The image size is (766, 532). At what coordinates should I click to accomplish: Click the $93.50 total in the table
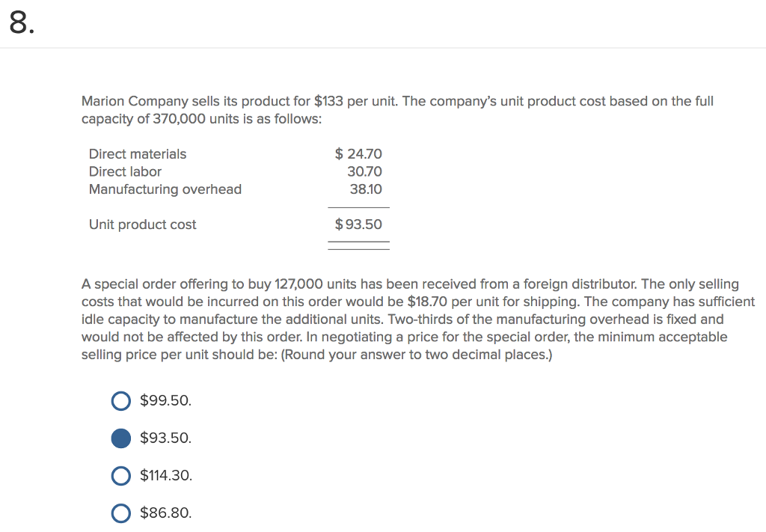click(x=358, y=224)
